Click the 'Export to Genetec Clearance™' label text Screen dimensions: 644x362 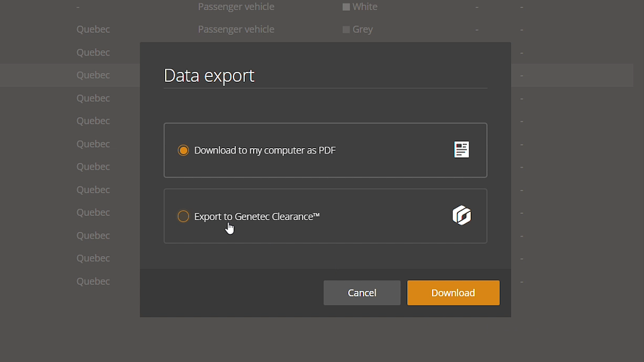click(x=256, y=216)
